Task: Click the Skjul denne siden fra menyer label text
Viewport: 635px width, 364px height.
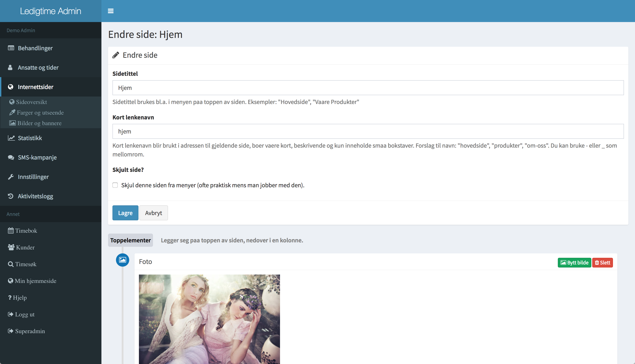Action: coord(213,185)
